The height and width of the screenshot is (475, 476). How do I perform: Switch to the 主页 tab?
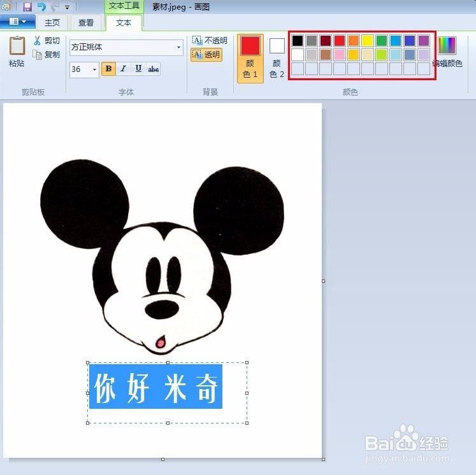[x=52, y=23]
